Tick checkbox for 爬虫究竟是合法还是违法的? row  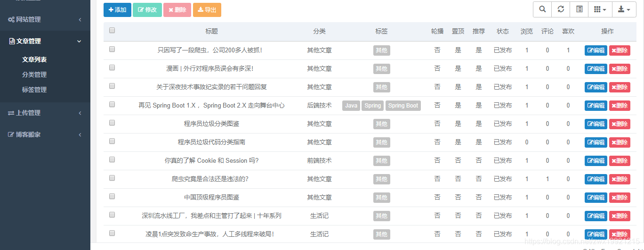[x=112, y=178]
